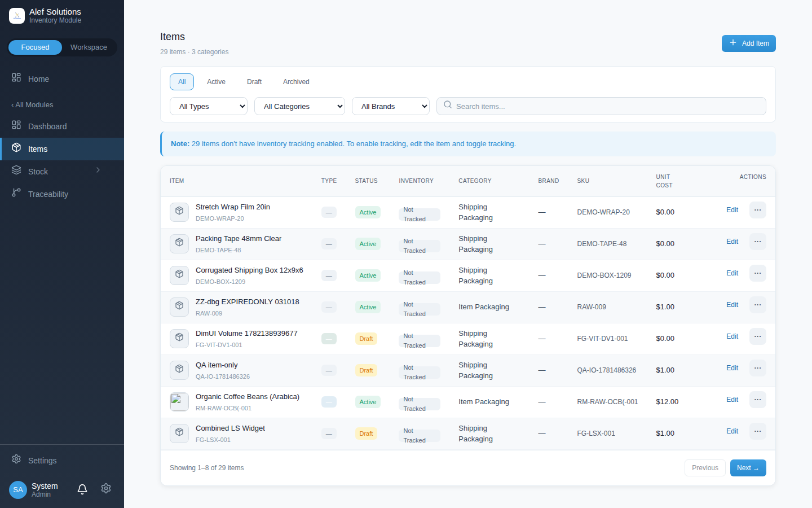This screenshot has width=812, height=508.
Task: Select the Active filter tab
Action: point(216,82)
